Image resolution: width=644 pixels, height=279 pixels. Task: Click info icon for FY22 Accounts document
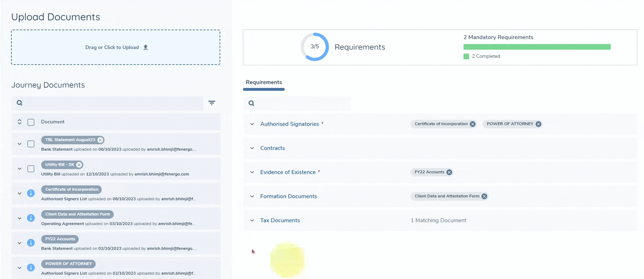pyautogui.click(x=31, y=243)
